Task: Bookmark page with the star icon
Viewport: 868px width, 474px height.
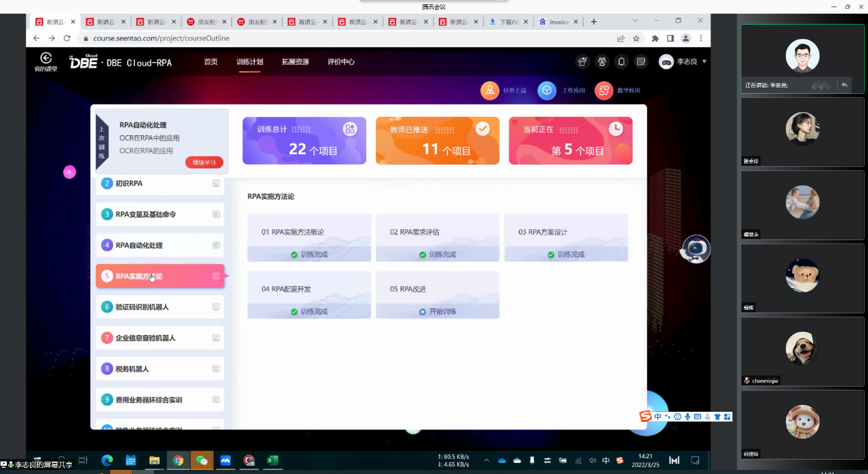Action: pos(636,38)
